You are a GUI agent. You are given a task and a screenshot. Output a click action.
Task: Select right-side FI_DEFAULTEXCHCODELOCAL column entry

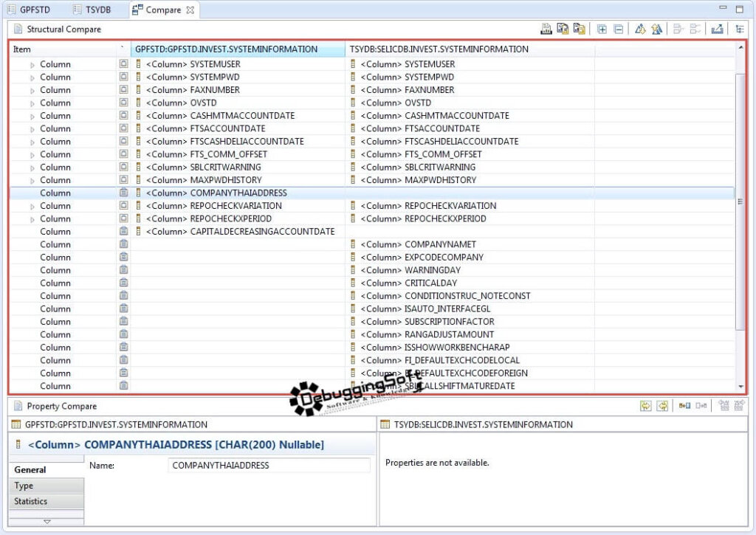[x=436, y=360]
